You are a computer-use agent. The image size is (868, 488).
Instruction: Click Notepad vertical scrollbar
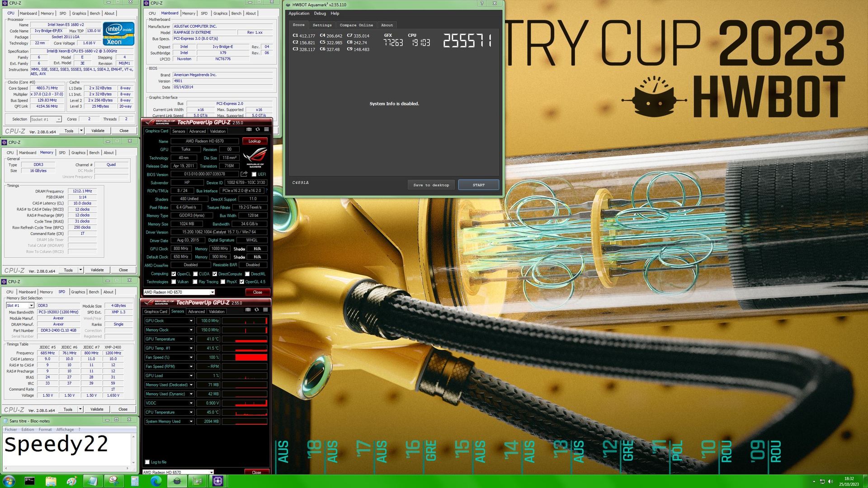(133, 449)
